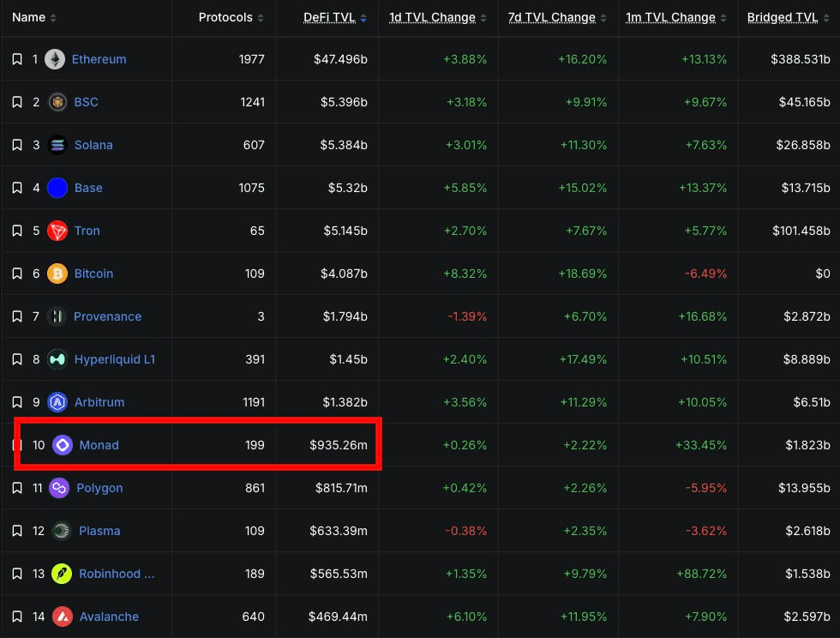Open the Arbitrum chain link

pyautogui.click(x=99, y=402)
